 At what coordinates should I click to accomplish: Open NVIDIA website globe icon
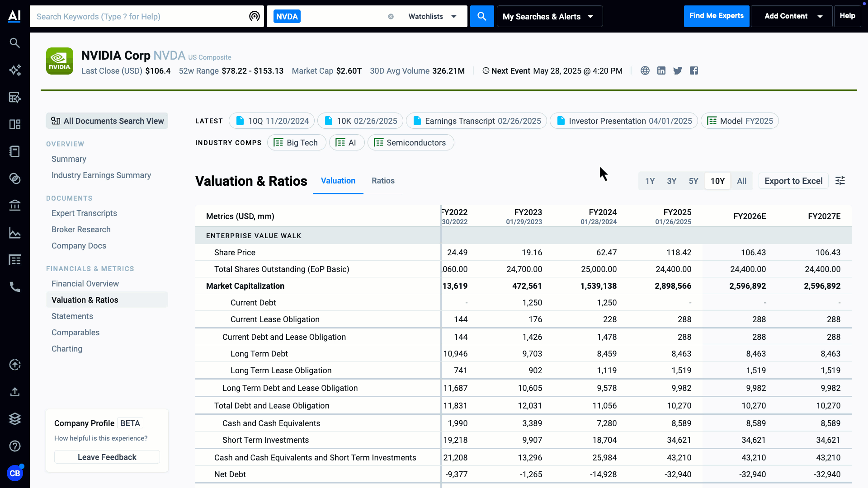point(645,70)
